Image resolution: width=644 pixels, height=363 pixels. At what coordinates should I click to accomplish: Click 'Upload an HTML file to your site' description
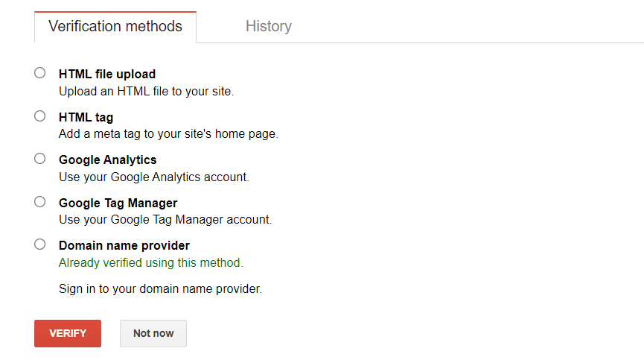tap(146, 92)
